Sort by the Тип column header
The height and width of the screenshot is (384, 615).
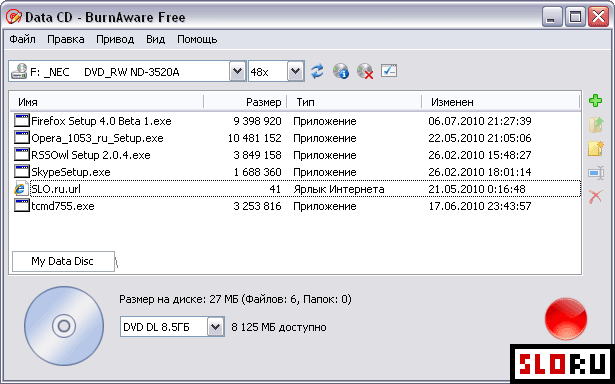(x=354, y=102)
